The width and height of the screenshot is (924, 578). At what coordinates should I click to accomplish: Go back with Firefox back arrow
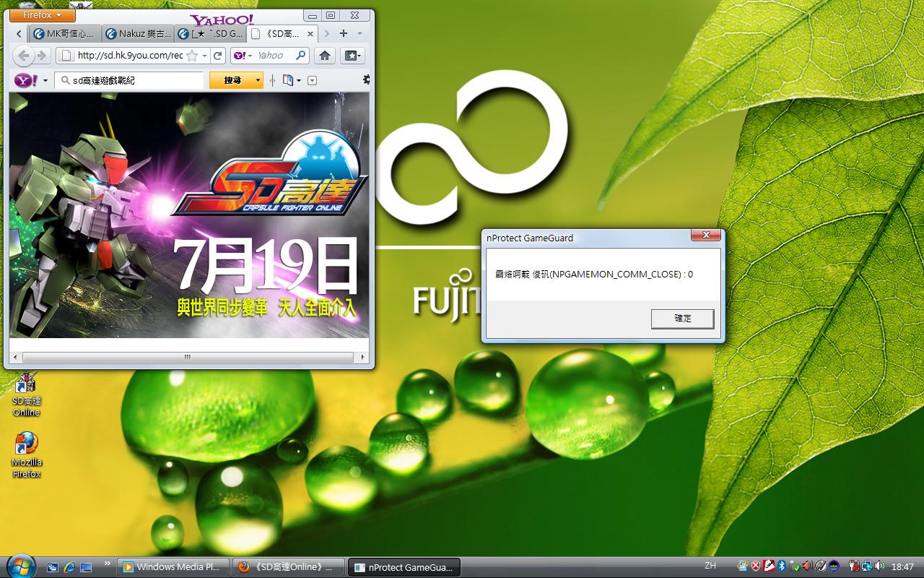24,56
